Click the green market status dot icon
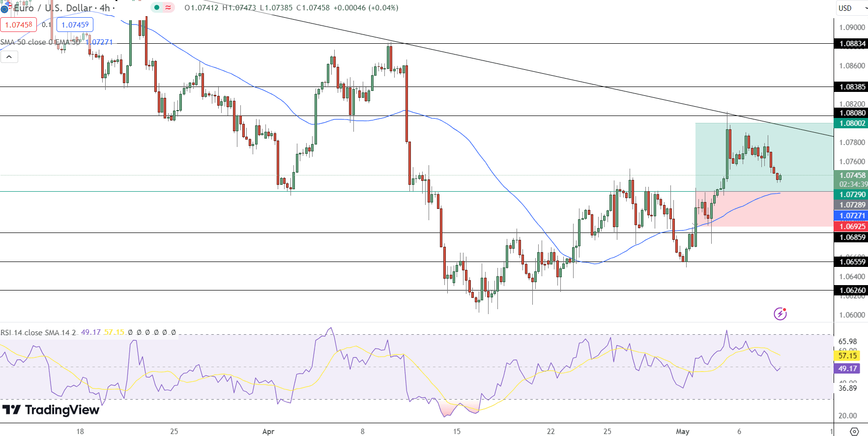This screenshot has height=436, width=868. click(x=157, y=7)
